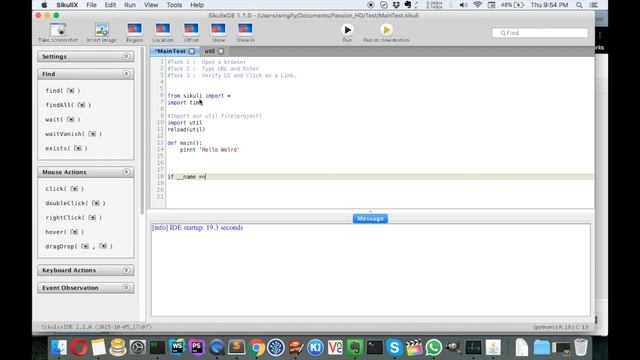Open the Trash in the dock
Viewport: 640px width, 360px height.
[x=581, y=348]
